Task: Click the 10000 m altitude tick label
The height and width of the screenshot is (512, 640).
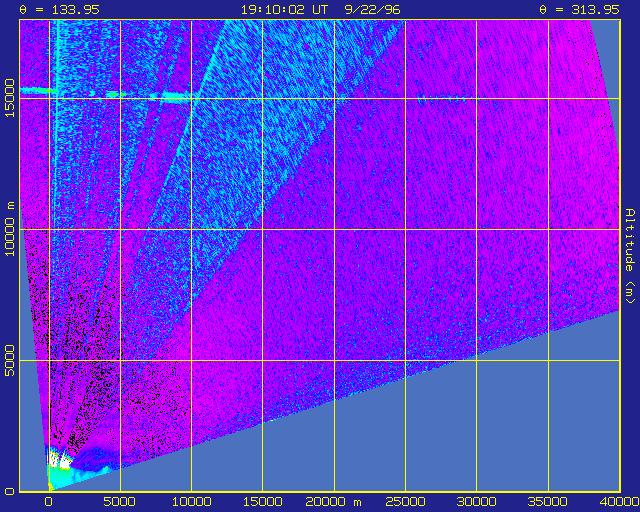Action: [x=9, y=229]
